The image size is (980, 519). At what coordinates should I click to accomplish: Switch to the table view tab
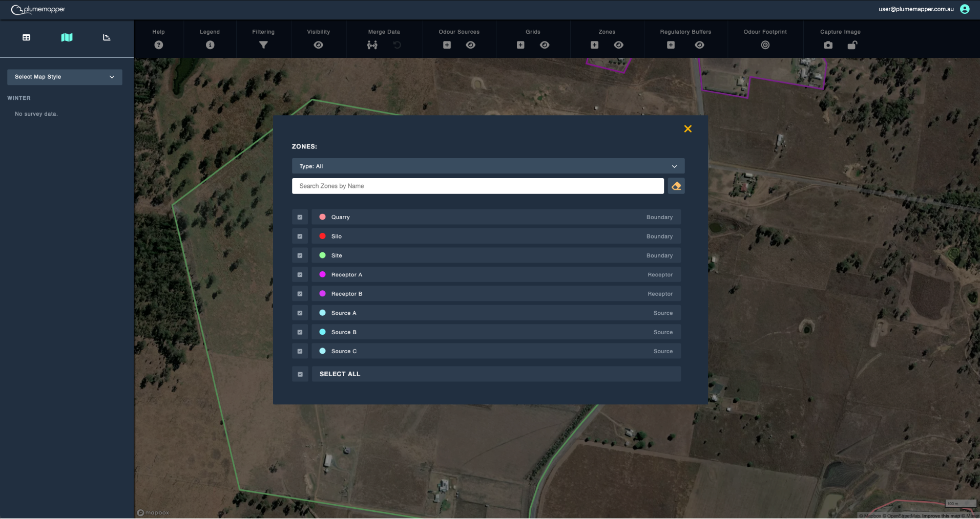27,37
